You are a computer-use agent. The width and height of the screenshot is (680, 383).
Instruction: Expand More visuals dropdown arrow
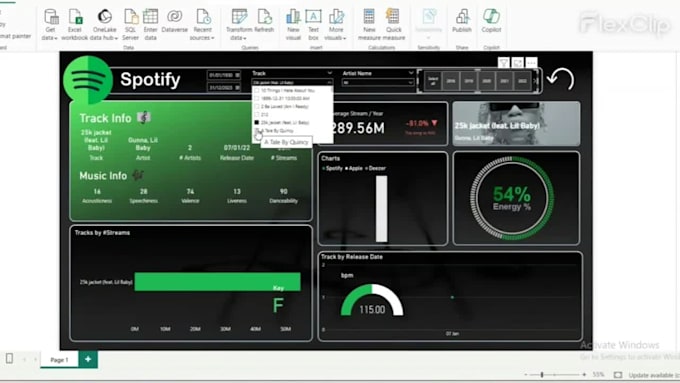(345, 38)
